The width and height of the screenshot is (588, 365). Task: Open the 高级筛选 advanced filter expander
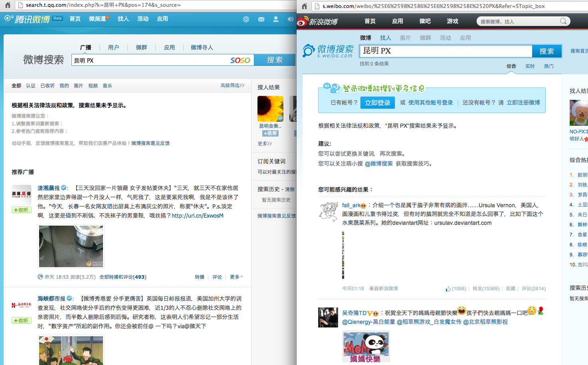tap(232, 85)
